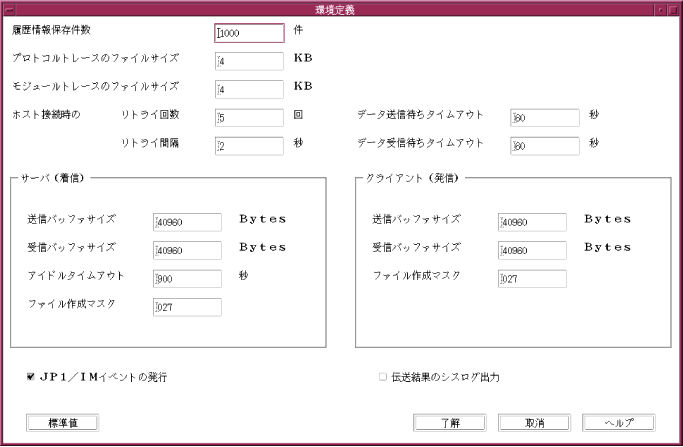Image resolution: width=683 pixels, height=447 pixels.
Task: Click the アイドルタイムアウト label
Action: [x=76, y=276]
